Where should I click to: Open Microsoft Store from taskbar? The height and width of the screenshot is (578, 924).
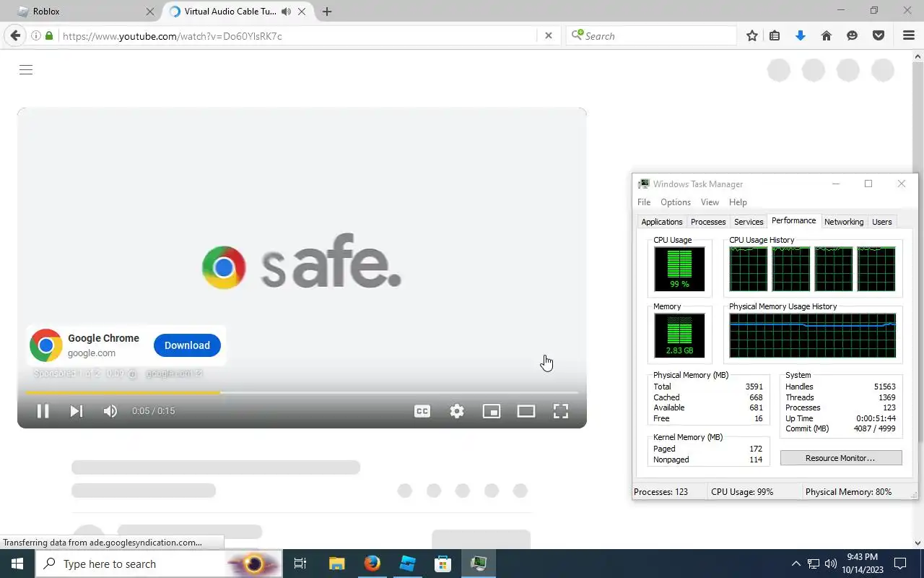[443, 564]
